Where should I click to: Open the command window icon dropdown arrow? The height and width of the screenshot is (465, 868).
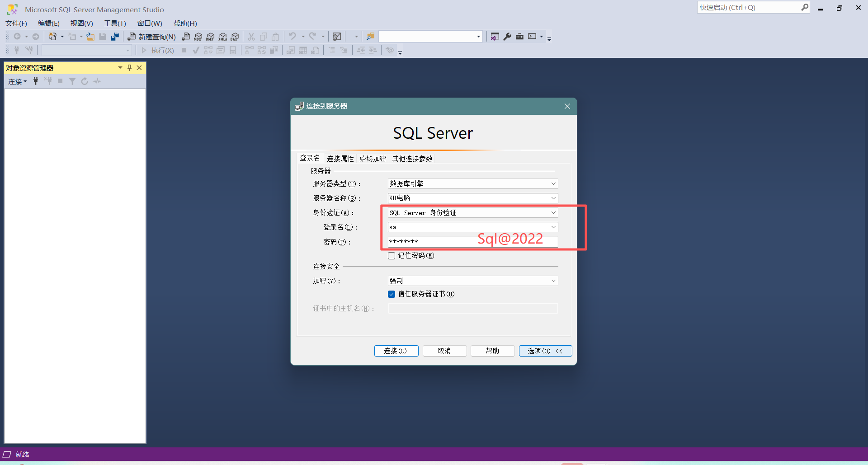tap(541, 37)
